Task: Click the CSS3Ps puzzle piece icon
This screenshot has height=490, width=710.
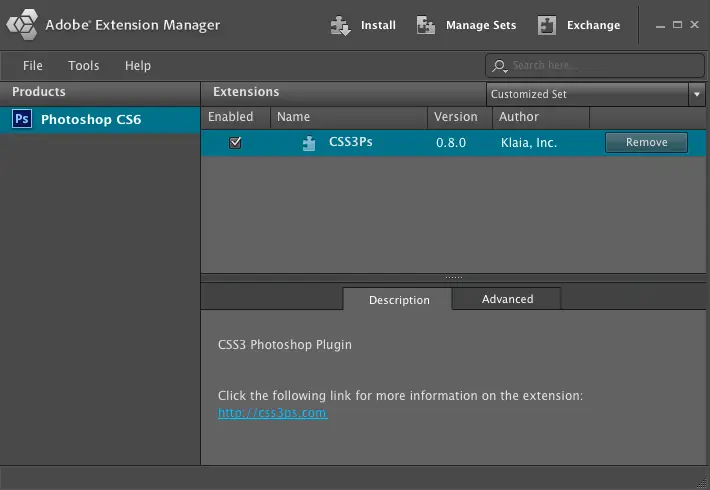Action: 309,143
